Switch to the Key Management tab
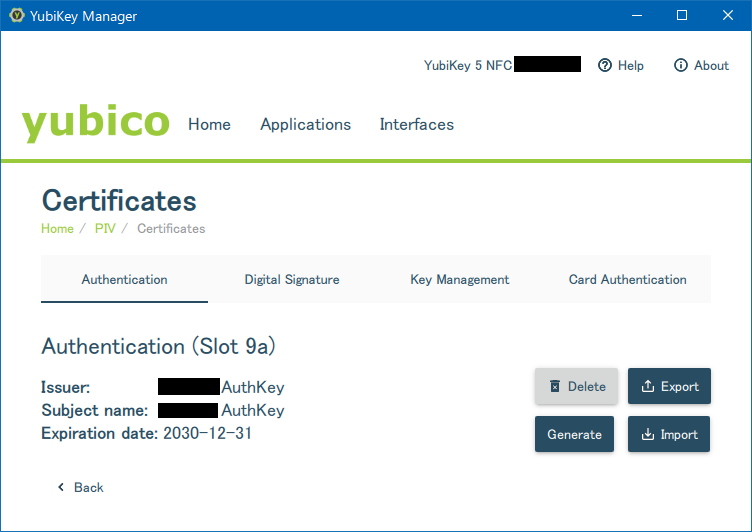This screenshot has height=532, width=752. [459, 279]
